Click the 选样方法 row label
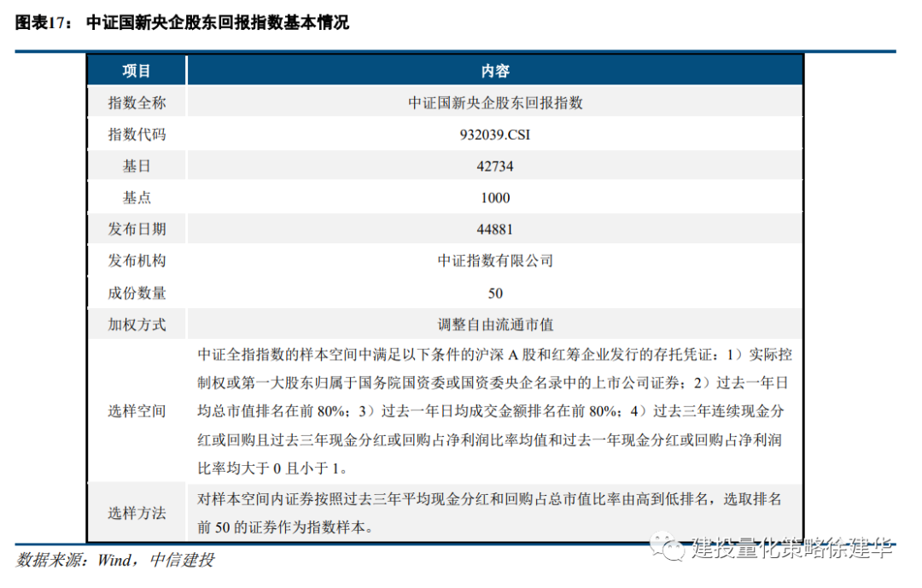This screenshot has width=922, height=588. 137,513
